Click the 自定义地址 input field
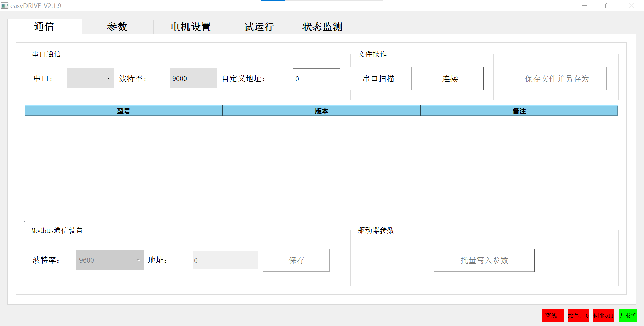The width and height of the screenshot is (644, 326). click(x=316, y=78)
